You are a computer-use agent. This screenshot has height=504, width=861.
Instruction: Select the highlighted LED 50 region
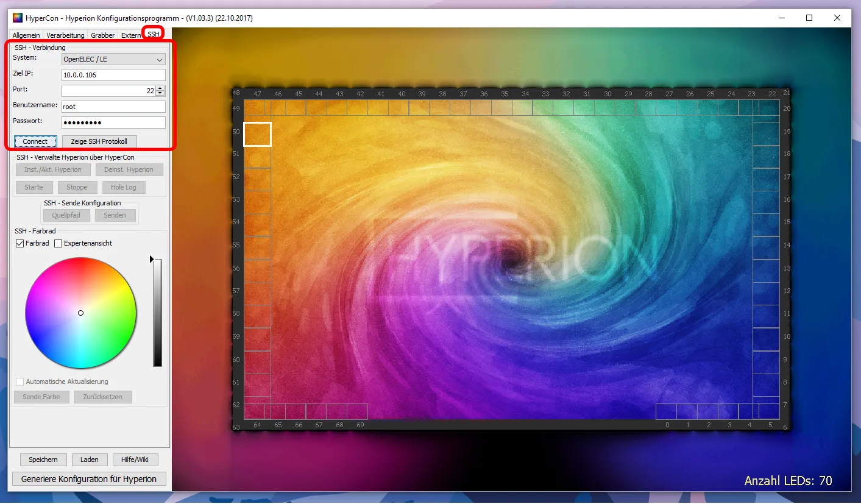click(257, 134)
